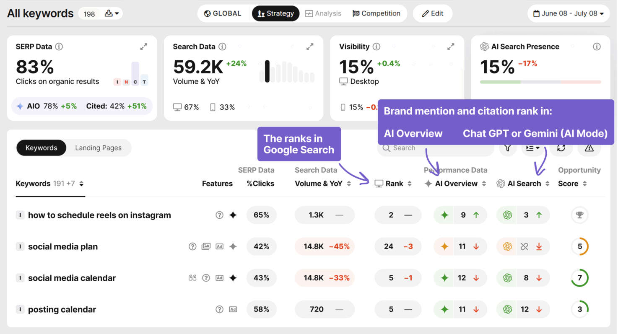The image size is (644, 334).
Task: Click the Edit button
Action: (433, 13)
